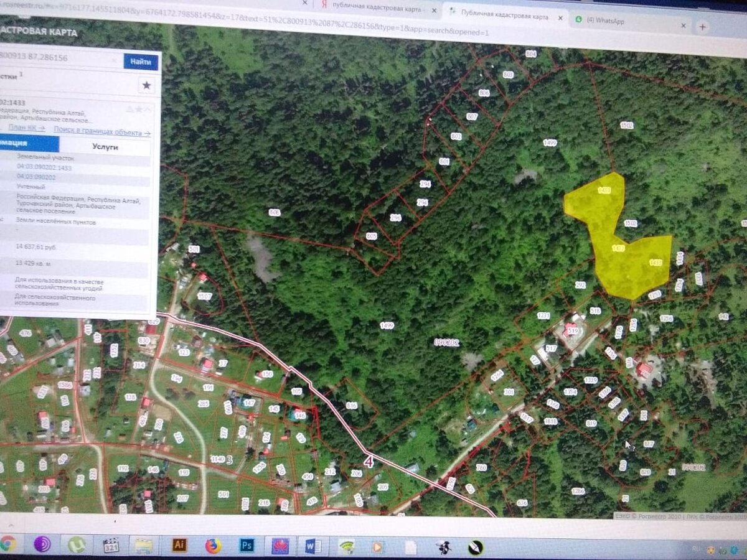This screenshot has height=560, width=747.
Task: Click parcel 1231 label on the map
Action: [x=543, y=316]
